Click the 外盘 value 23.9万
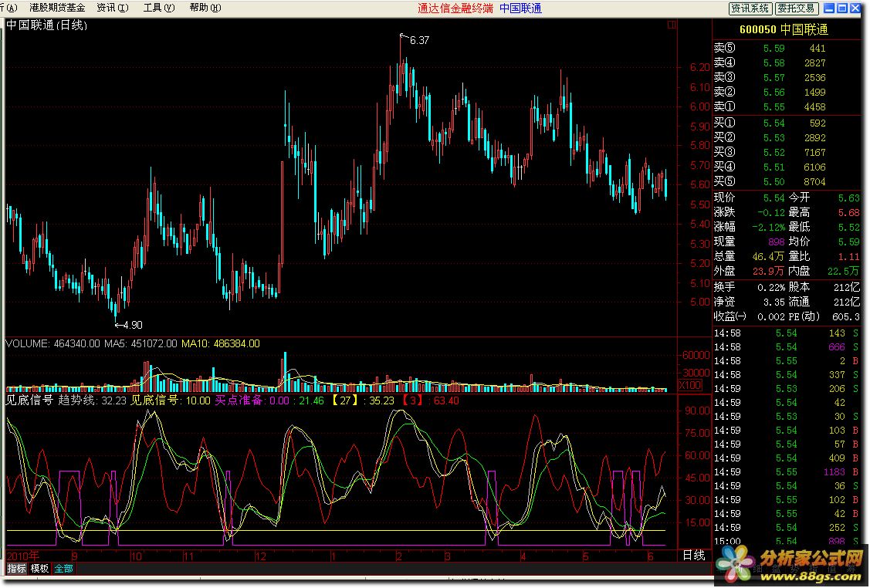The image size is (870, 588). coord(768,271)
